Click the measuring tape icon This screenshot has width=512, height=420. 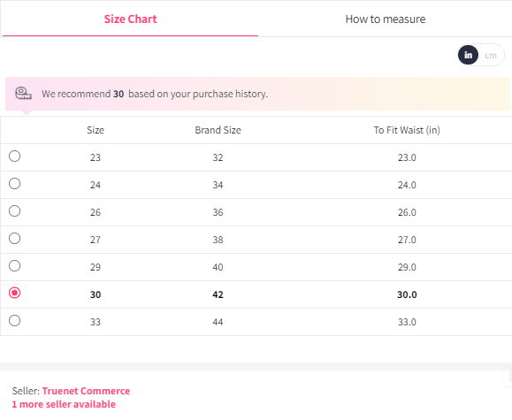(x=24, y=94)
